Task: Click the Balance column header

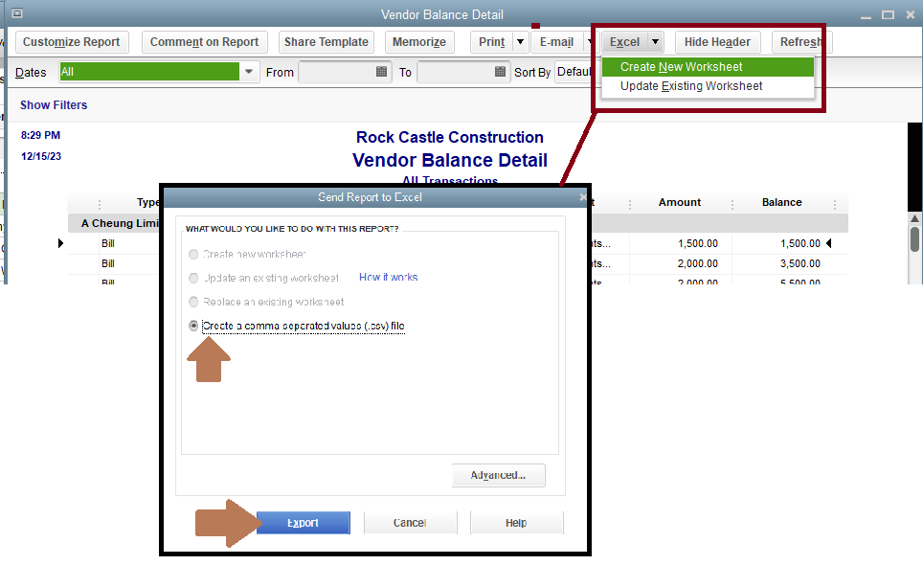Action: (x=781, y=202)
